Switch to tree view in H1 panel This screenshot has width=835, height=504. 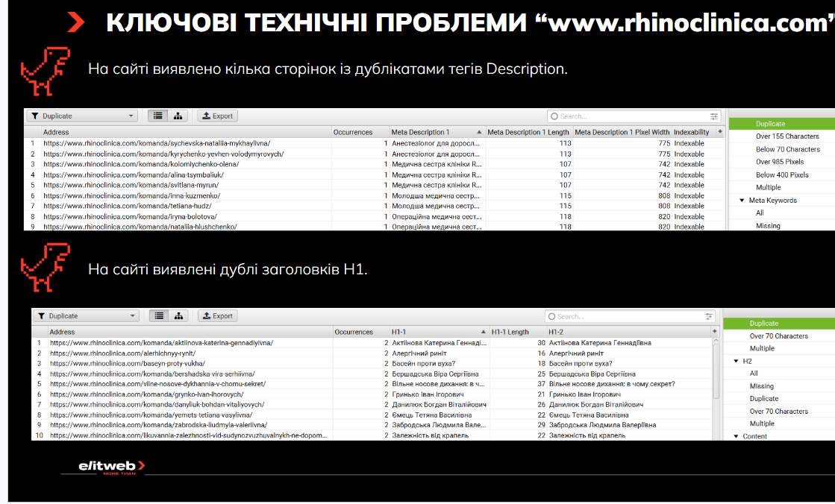click(x=178, y=316)
